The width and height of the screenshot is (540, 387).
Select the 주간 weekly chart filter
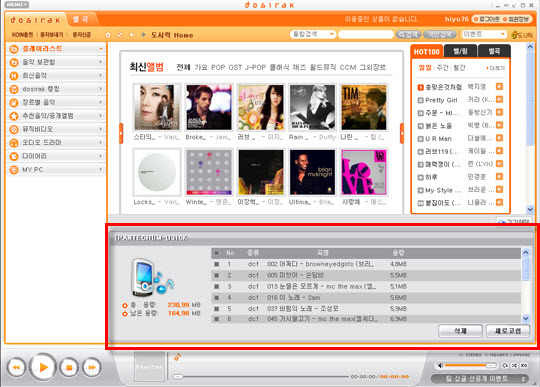[442, 68]
